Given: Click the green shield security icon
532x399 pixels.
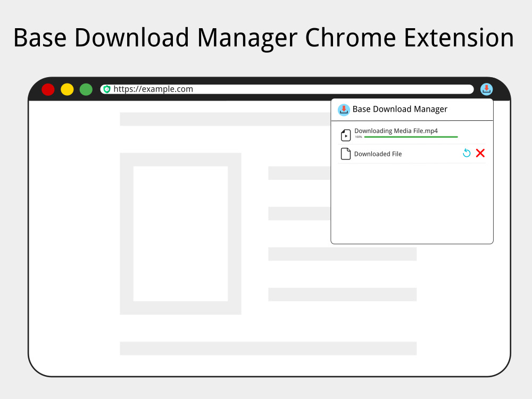Looking at the screenshot, I should (107, 89).
